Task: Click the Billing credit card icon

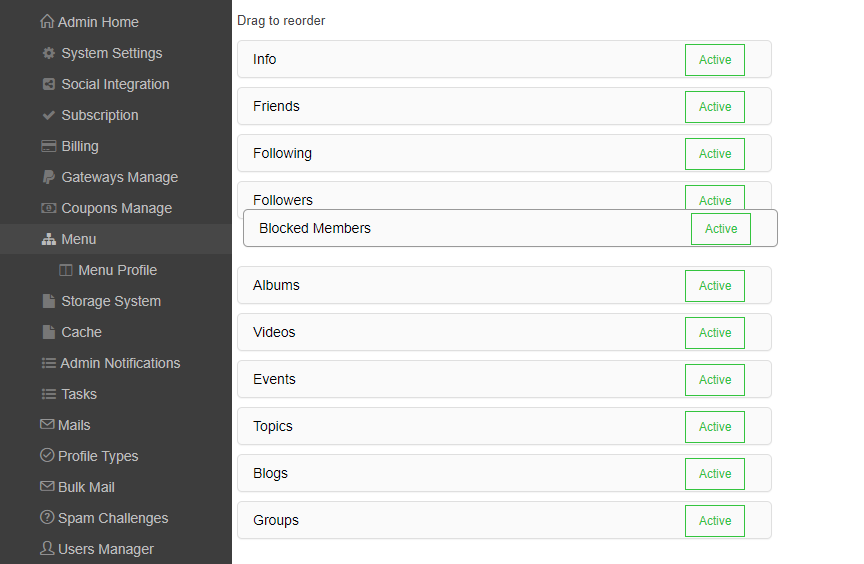Action: click(48, 146)
